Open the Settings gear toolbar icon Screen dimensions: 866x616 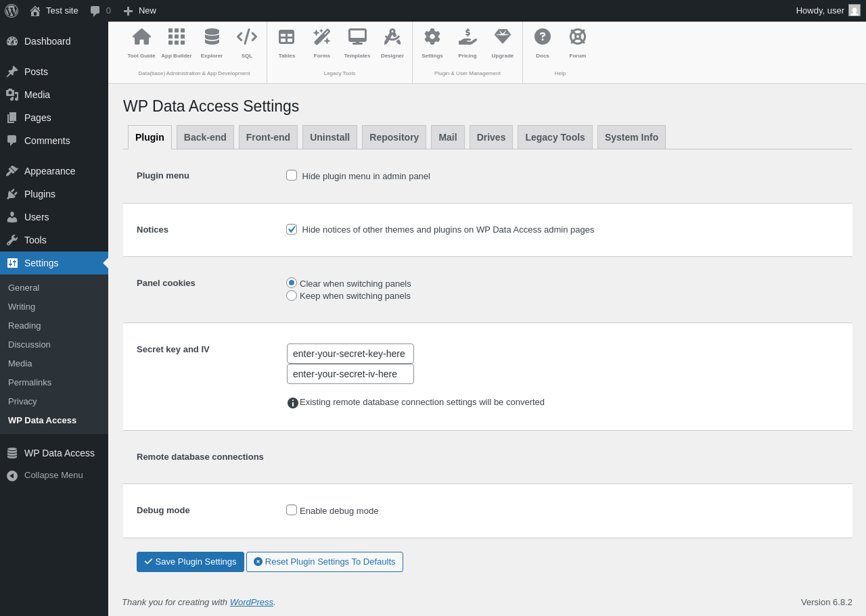click(432, 37)
